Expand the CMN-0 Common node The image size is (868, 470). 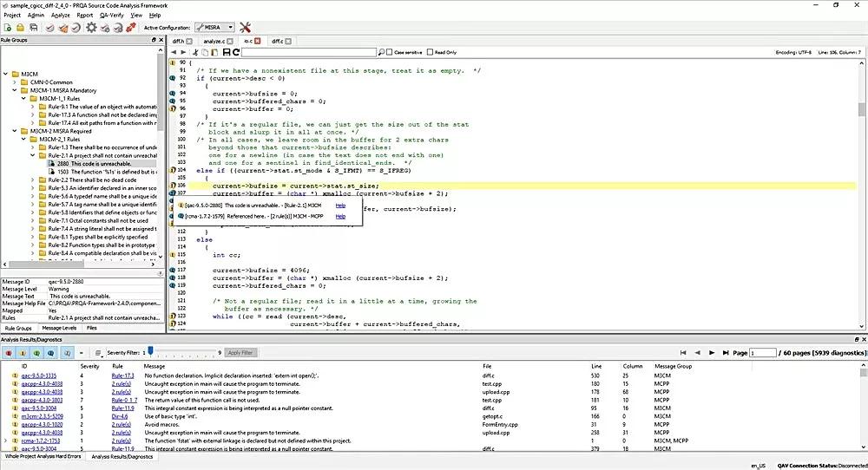point(15,82)
